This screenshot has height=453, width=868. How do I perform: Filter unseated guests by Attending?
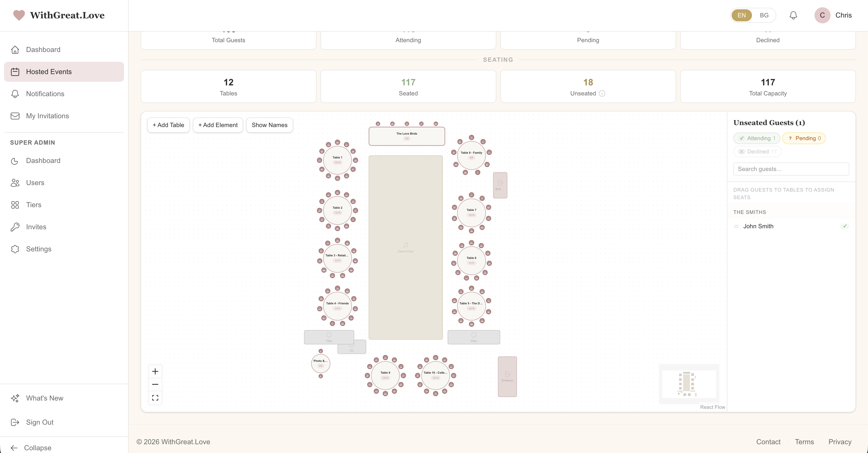(x=757, y=138)
